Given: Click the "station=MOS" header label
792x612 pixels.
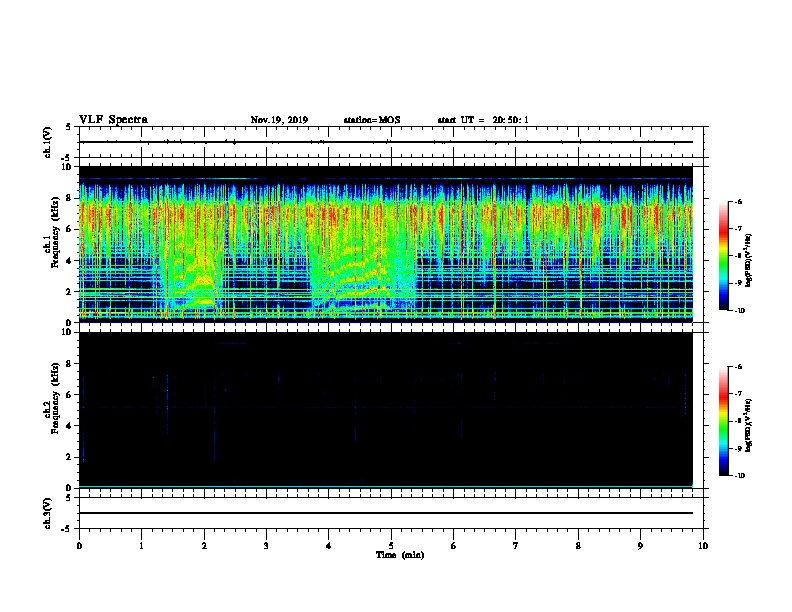Looking at the screenshot, I should point(372,120).
